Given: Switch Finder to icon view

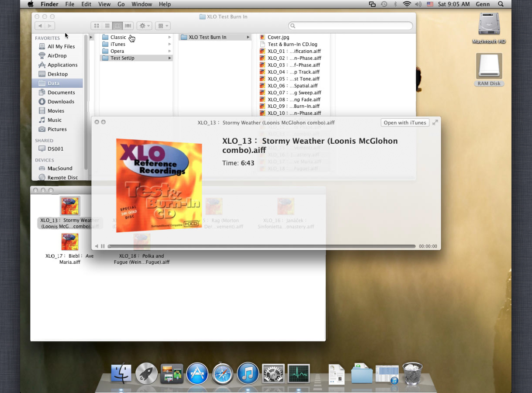Looking at the screenshot, I should (x=97, y=26).
